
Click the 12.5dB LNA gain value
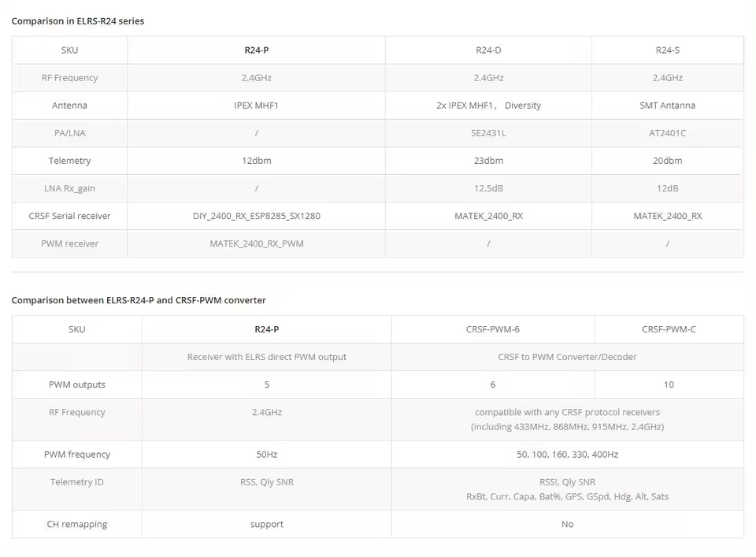(x=488, y=188)
